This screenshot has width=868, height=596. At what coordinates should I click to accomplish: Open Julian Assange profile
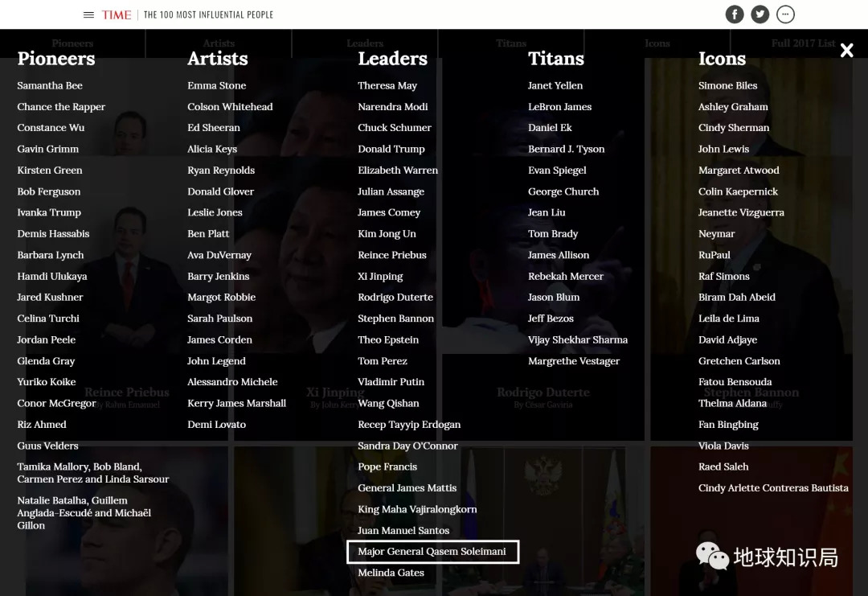click(391, 191)
